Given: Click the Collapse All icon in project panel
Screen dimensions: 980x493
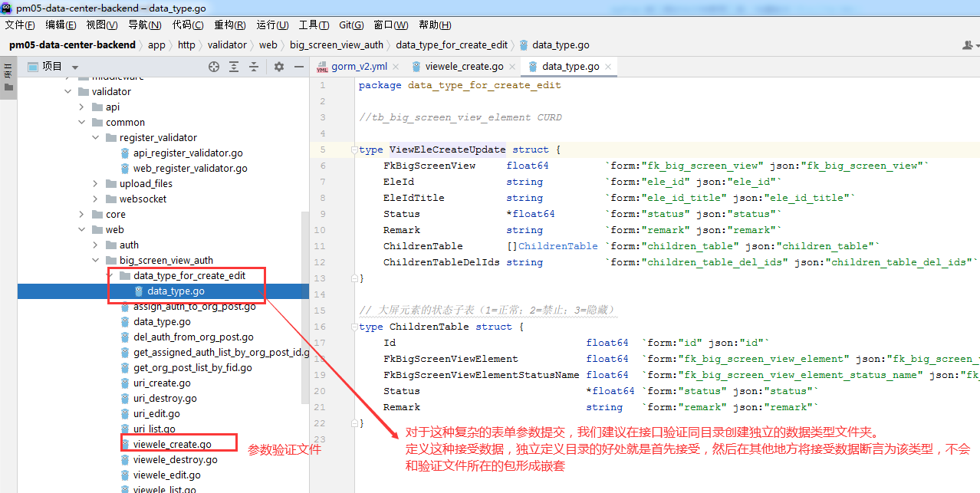Looking at the screenshot, I should 254,67.
